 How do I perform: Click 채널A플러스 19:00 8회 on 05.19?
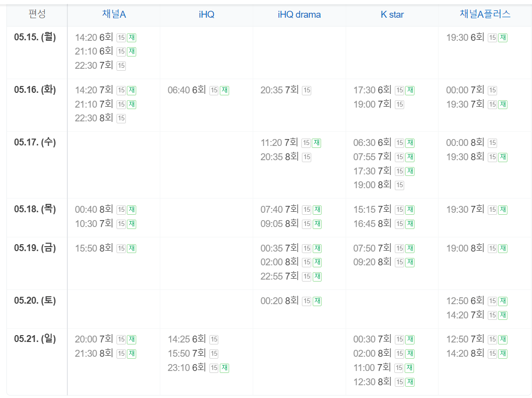pyautogui.click(x=465, y=248)
